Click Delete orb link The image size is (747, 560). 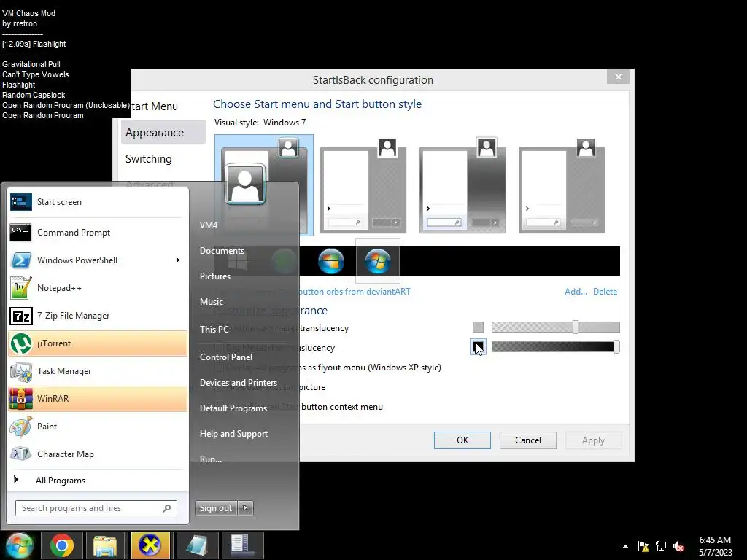pyautogui.click(x=605, y=292)
